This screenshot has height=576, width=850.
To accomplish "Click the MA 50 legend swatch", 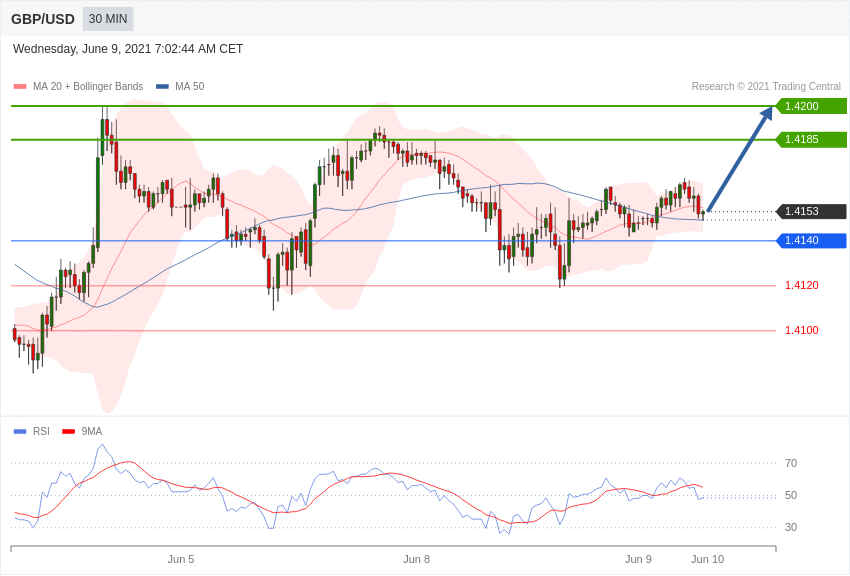I will [162, 86].
